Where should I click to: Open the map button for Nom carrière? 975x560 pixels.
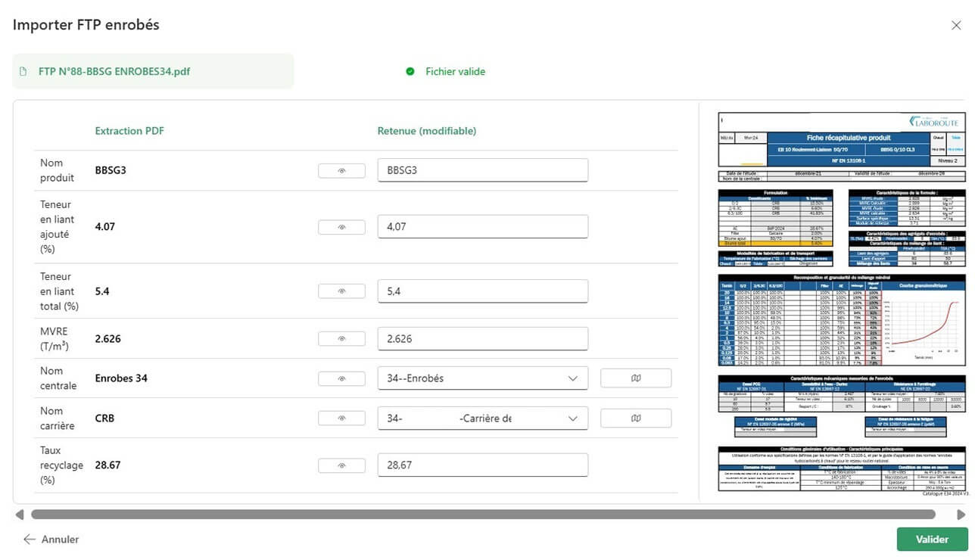(x=636, y=418)
